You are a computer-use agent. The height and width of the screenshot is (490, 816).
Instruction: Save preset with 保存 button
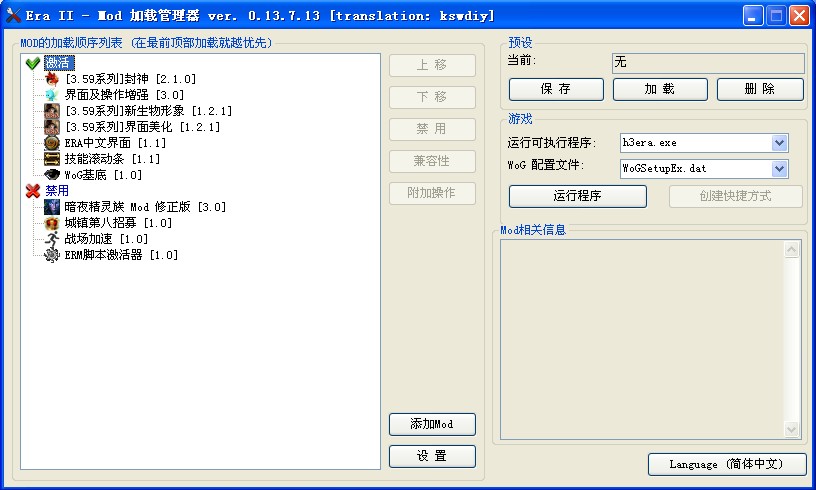pos(556,89)
